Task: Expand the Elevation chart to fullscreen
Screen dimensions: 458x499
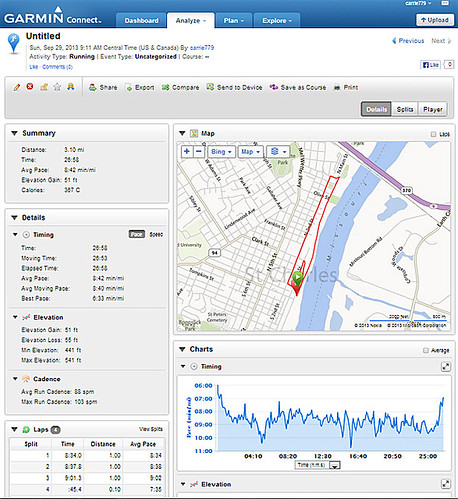Action: tap(446, 484)
